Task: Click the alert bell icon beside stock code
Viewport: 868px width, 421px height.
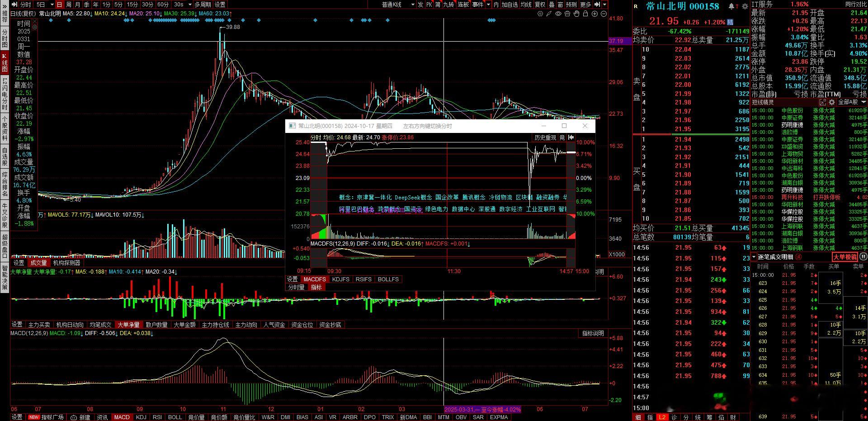Action: [731, 6]
